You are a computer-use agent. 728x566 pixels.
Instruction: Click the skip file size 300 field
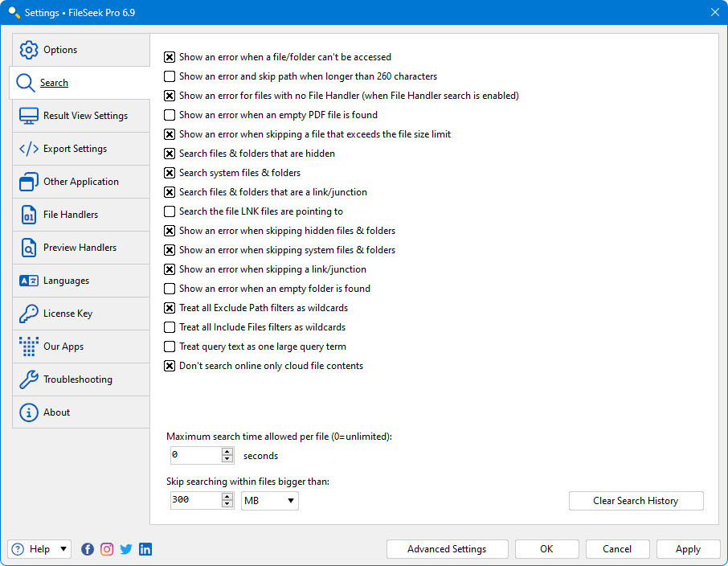196,500
